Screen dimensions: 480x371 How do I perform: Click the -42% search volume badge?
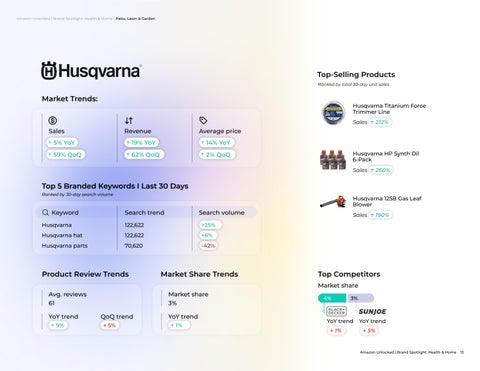point(208,246)
